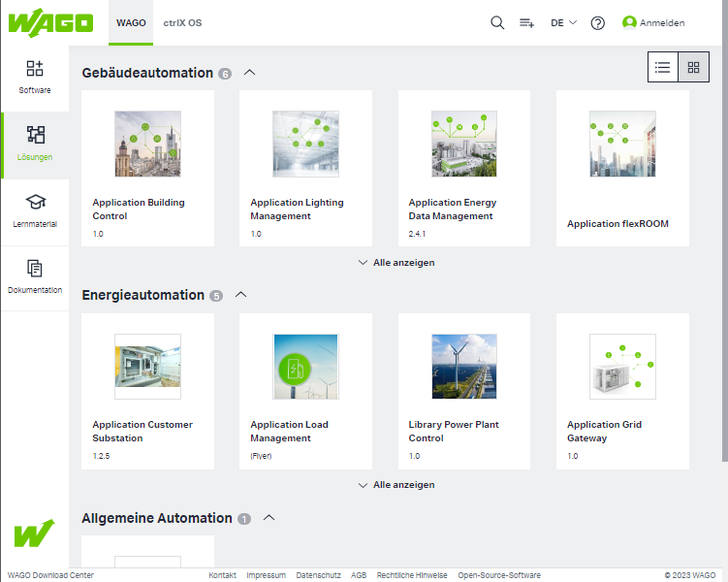Click Application Load Management title
728x582 pixels.
[x=289, y=431]
